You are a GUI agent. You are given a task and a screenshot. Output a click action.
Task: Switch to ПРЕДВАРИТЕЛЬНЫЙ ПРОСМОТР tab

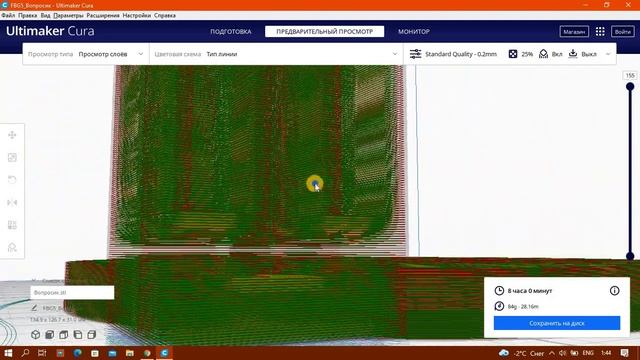coord(324,31)
